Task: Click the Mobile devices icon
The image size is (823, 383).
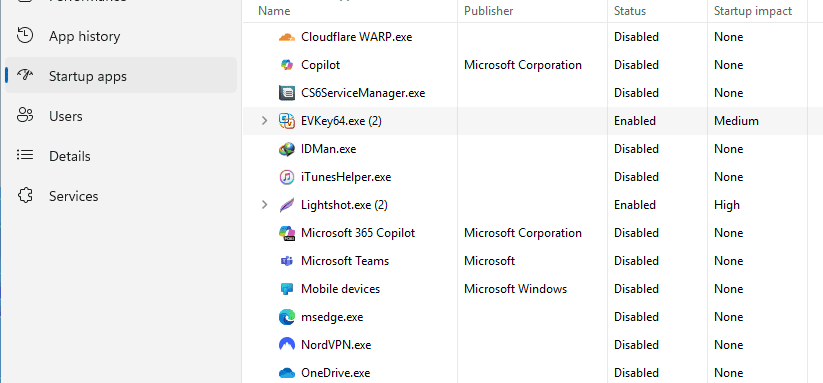Action: click(287, 289)
